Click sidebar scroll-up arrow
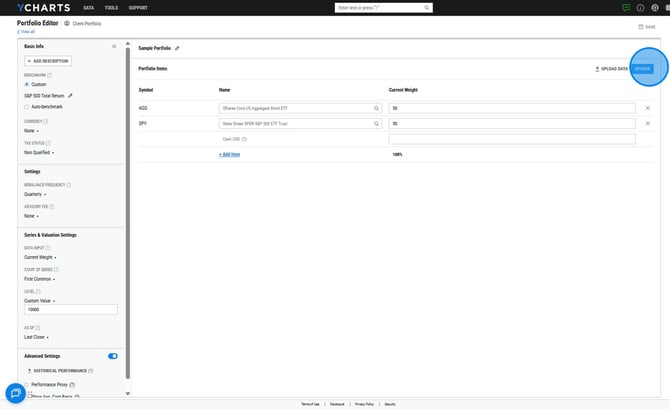This screenshot has height=409, width=670. [x=128, y=44]
